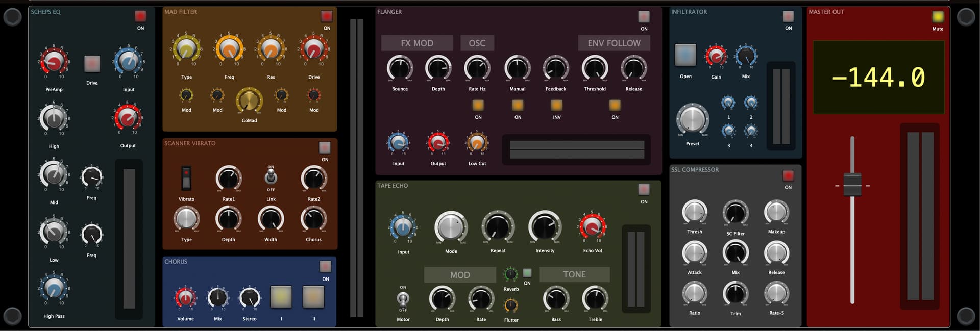980x331 pixels.
Task: Click the SSL Compressor Trim knob
Action: (736, 293)
